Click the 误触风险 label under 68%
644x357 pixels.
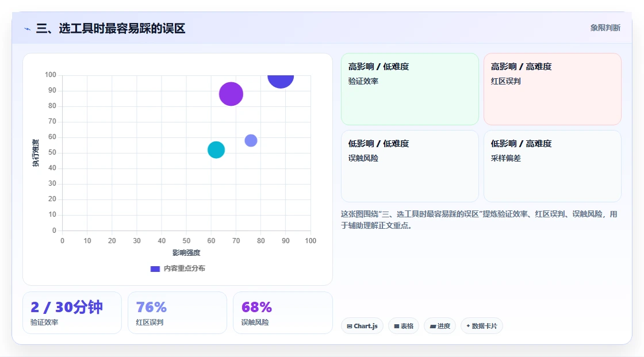[255, 323]
